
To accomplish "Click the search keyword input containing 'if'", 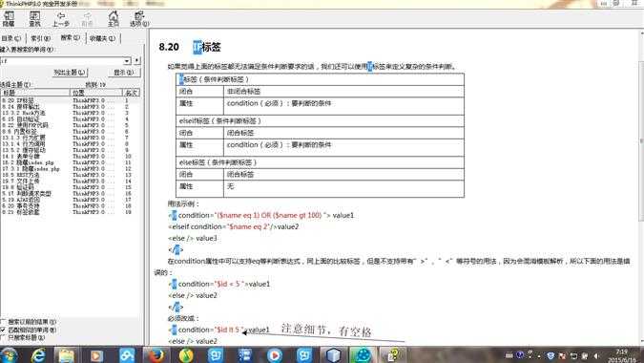I will (62, 61).
